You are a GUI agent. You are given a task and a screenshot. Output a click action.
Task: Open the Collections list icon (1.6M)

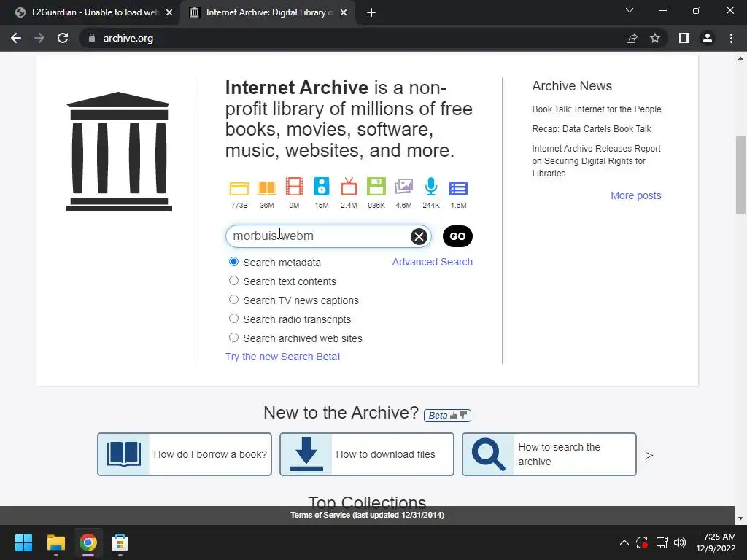click(x=458, y=189)
